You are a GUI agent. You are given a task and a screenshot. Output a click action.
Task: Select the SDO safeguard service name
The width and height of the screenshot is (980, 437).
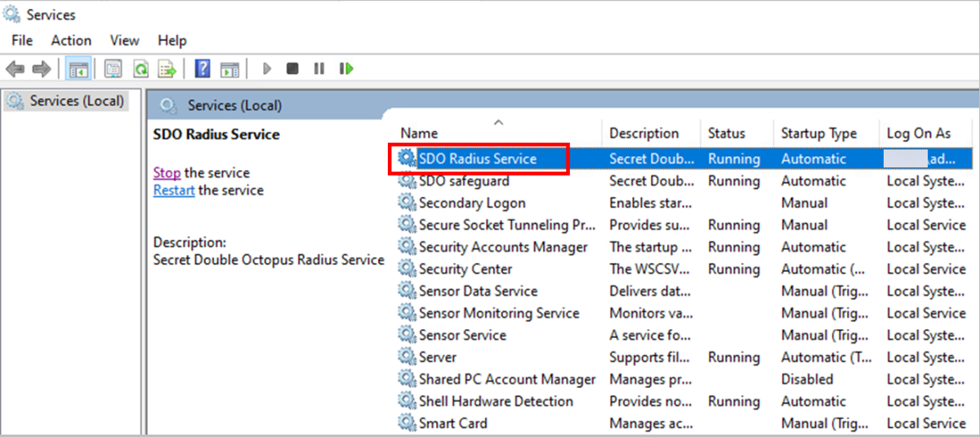464,181
